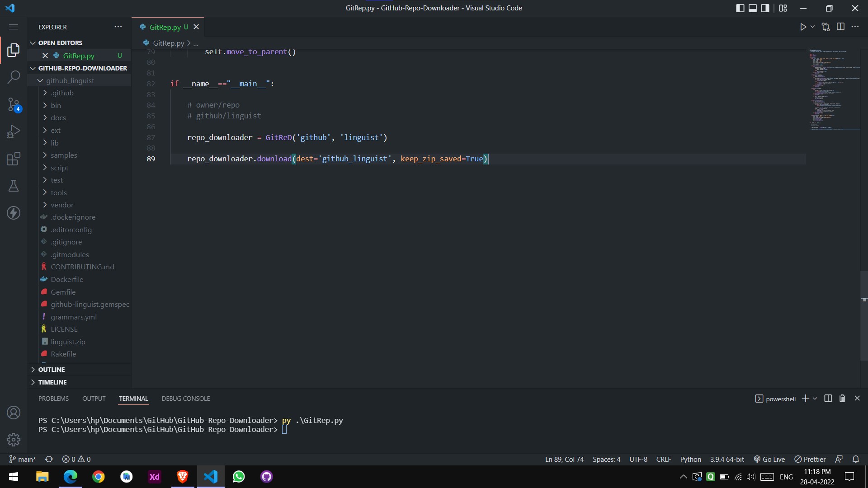Synchronize changes icon in status bar
Image resolution: width=868 pixels, height=488 pixels.
[49, 459]
